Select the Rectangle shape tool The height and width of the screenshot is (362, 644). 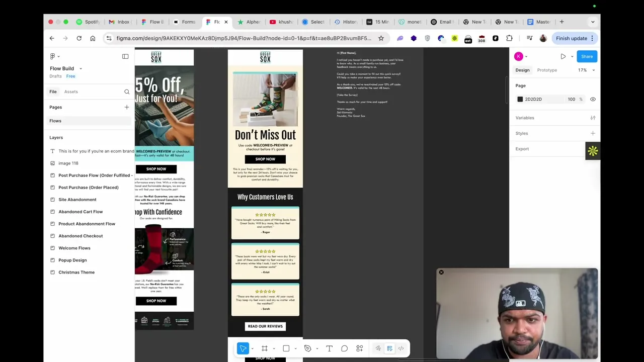pyautogui.click(x=286, y=348)
